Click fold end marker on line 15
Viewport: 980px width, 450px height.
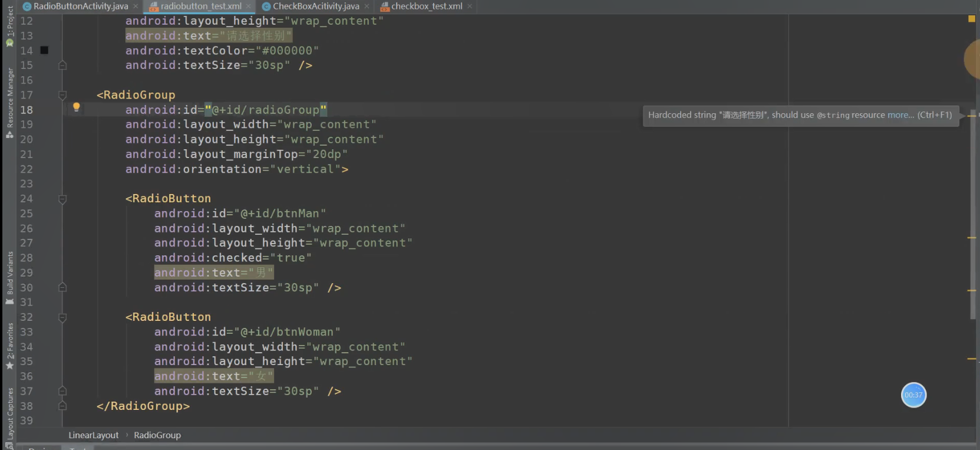pyautogui.click(x=62, y=65)
